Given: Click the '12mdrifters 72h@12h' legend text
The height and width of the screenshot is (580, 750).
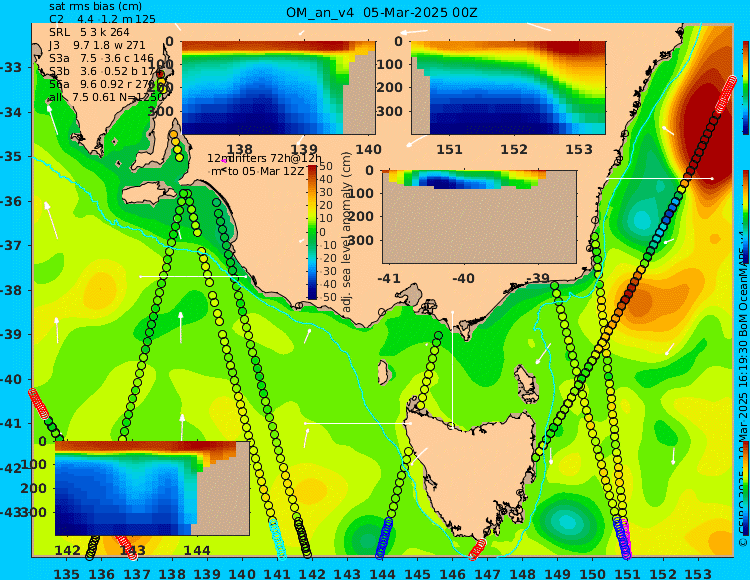Looking at the screenshot, I should coord(265,158).
